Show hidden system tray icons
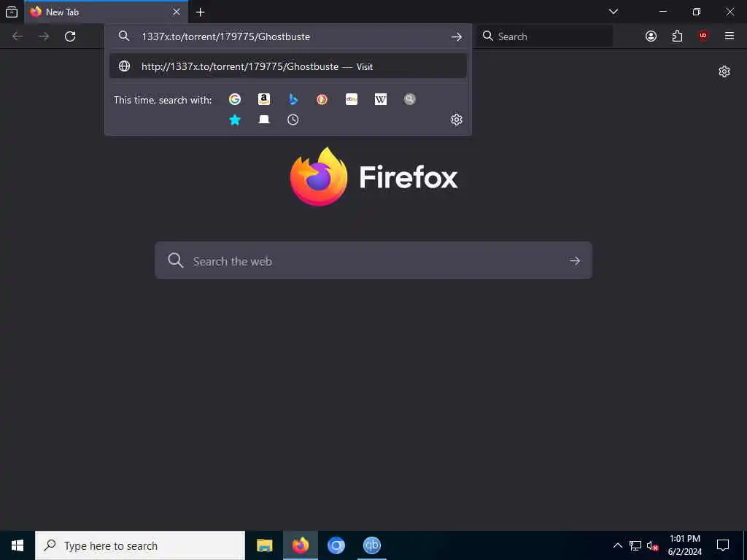747x560 pixels. [x=617, y=545]
